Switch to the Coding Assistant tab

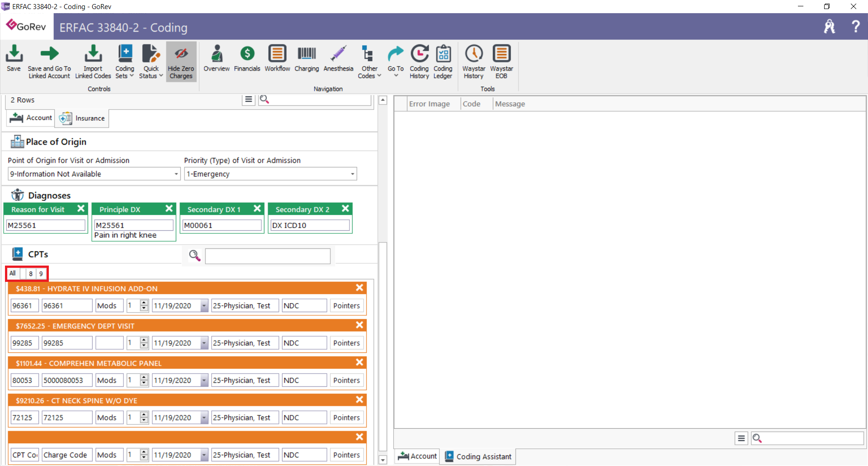click(x=478, y=456)
